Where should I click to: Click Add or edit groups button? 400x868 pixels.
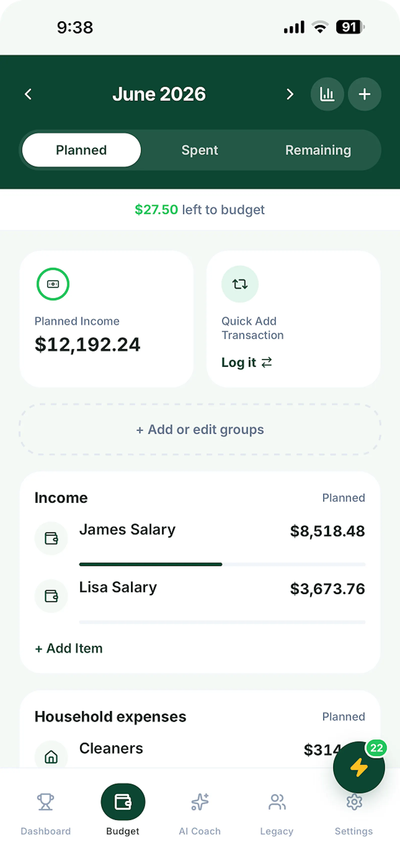coord(200,429)
